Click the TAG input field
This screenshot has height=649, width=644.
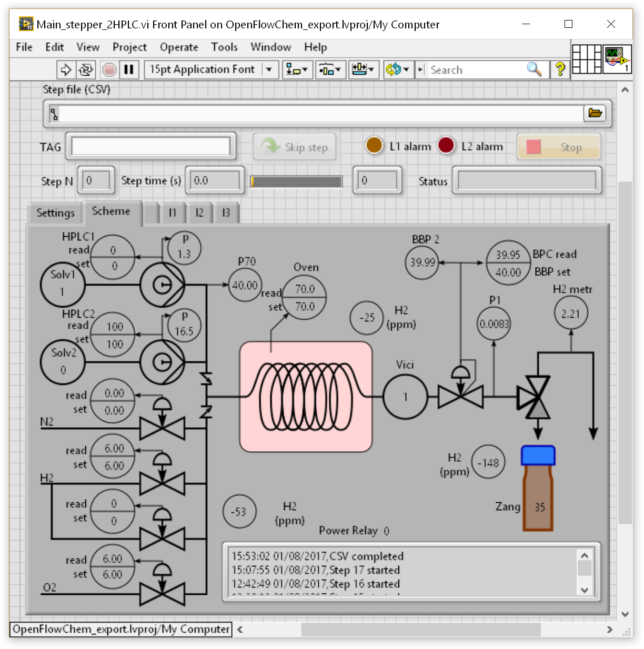click(x=150, y=146)
